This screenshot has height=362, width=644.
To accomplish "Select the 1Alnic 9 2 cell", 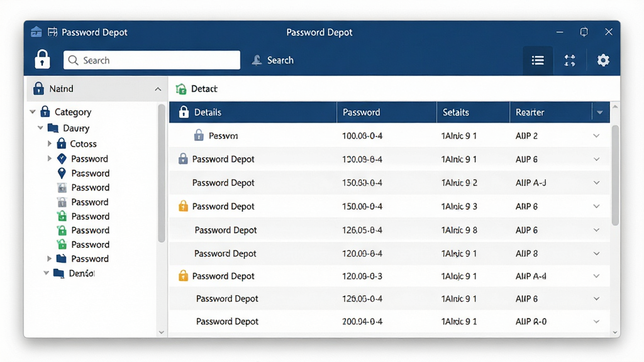I will (459, 183).
